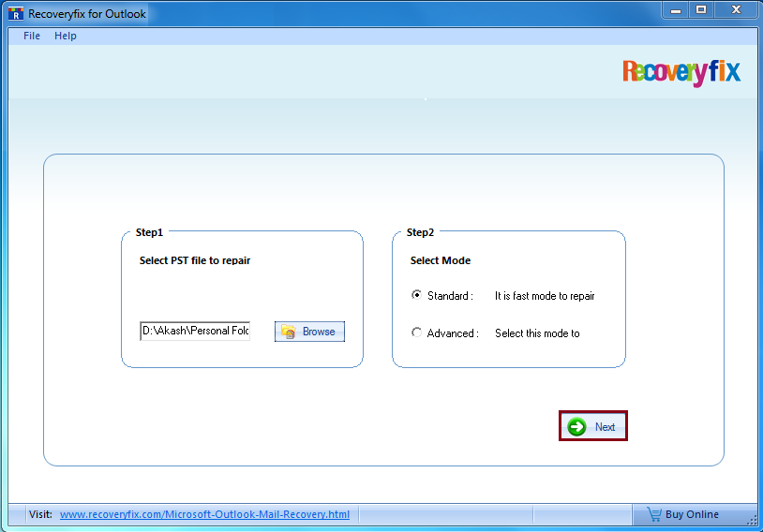The height and width of the screenshot is (532, 763).
Task: Click the Recoveryfix app icon in title bar
Action: pyautogui.click(x=16, y=14)
